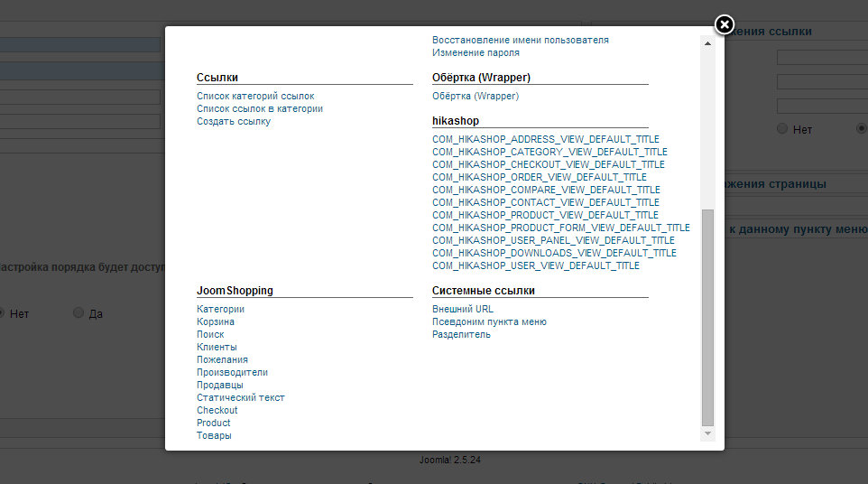The height and width of the screenshot is (484, 868).
Task: Select the Обёртка (Wrapper) link under its heading
Action: tap(476, 96)
